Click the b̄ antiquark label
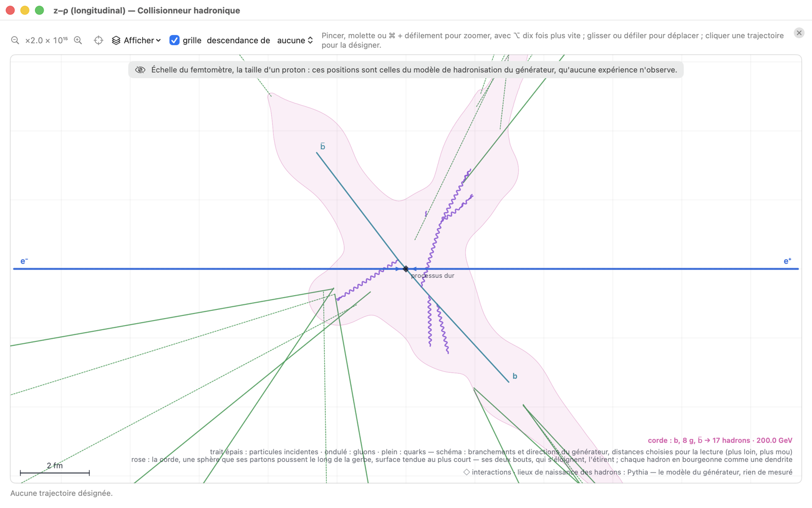 (322, 146)
